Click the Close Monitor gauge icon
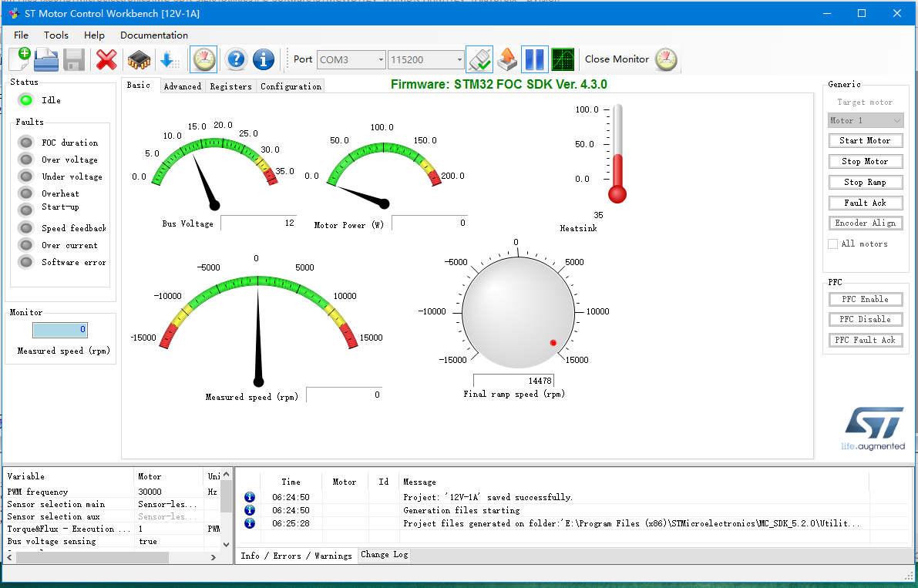 [666, 59]
